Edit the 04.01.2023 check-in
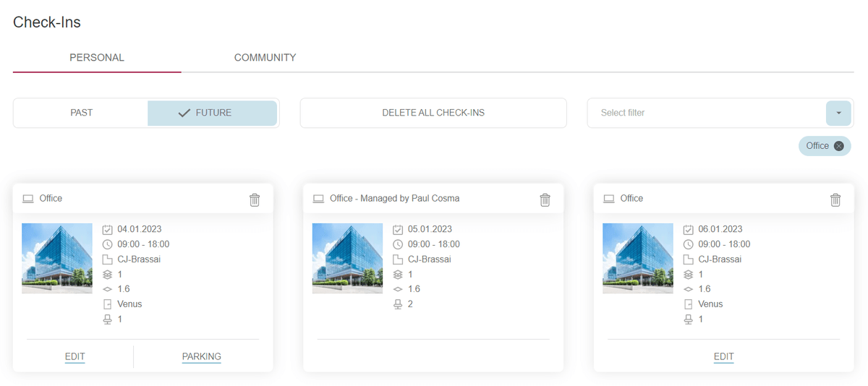This screenshot has width=868, height=386. pos(75,356)
